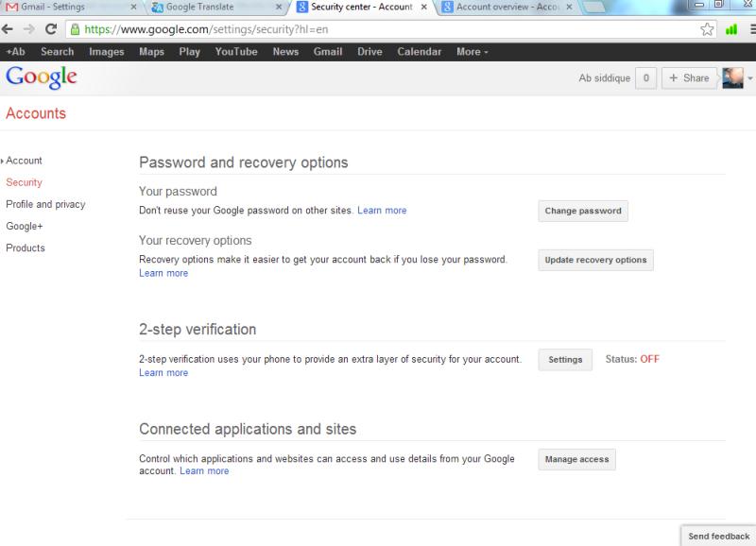Screen dimensions: 756x546
Task: Reload the page with the refresh icon
Action: tap(51, 29)
